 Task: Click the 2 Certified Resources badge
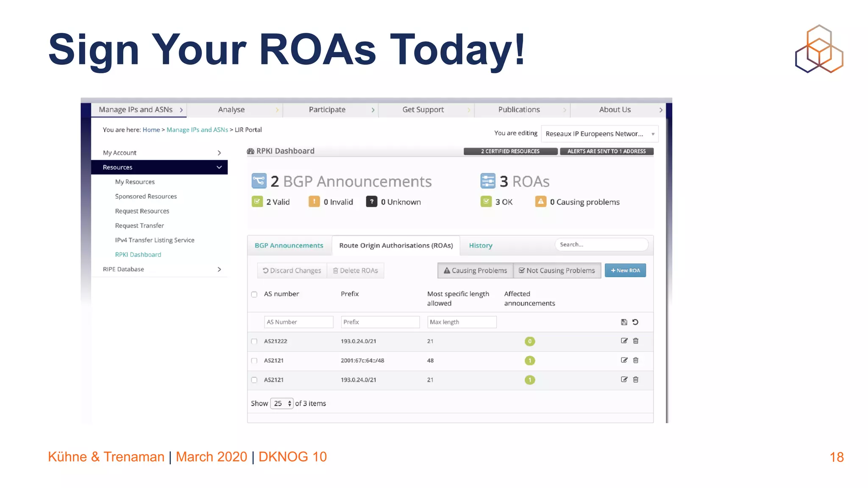click(x=510, y=151)
